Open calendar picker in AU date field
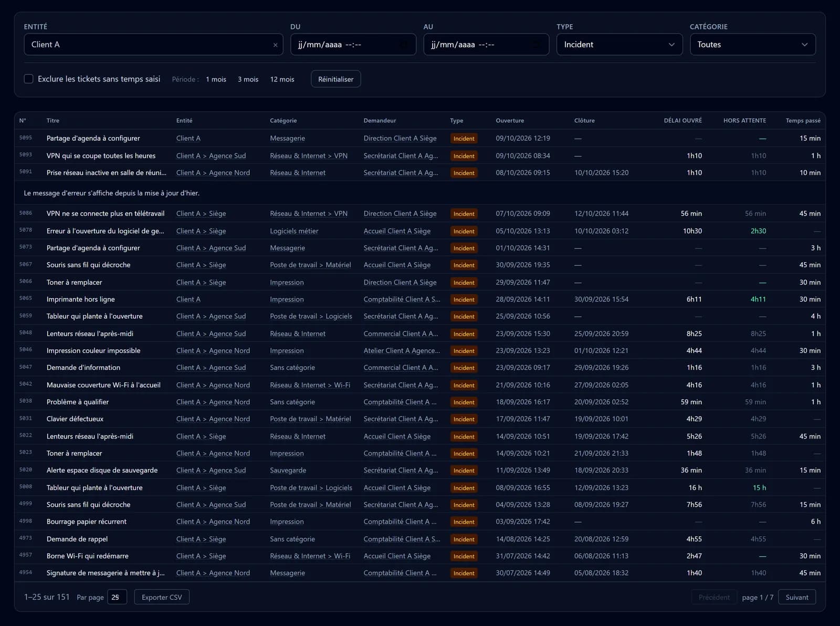840x626 pixels. [x=537, y=45]
